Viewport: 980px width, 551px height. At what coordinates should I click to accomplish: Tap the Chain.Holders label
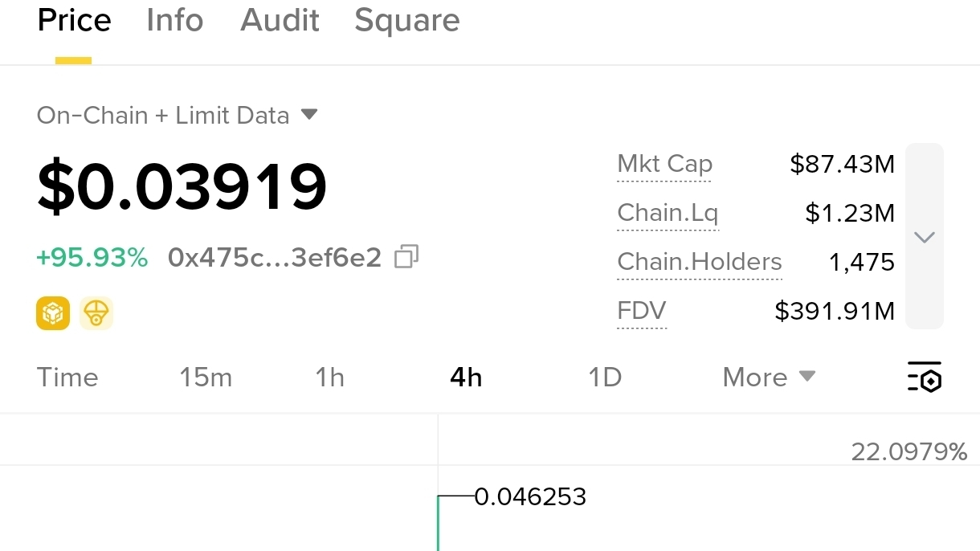tap(699, 263)
